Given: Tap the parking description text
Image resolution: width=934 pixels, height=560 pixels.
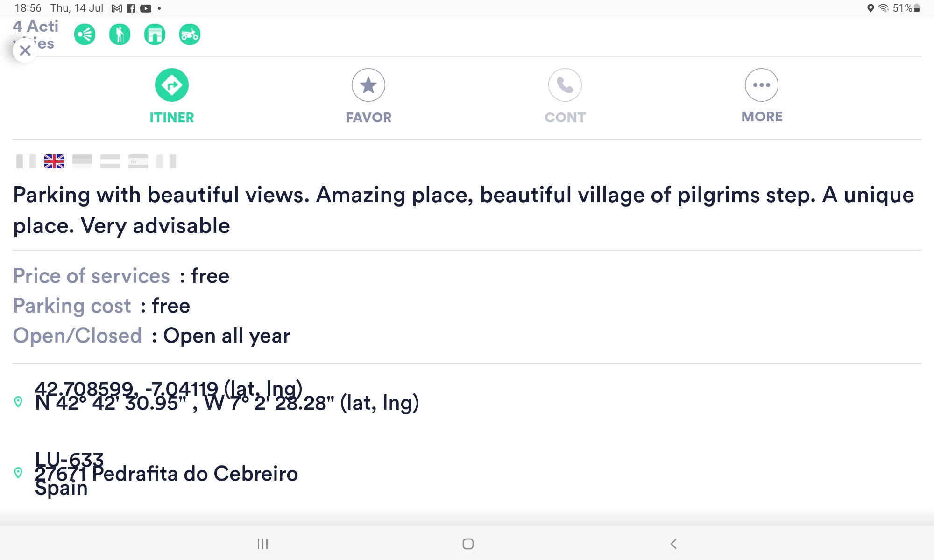Looking at the screenshot, I should [463, 210].
